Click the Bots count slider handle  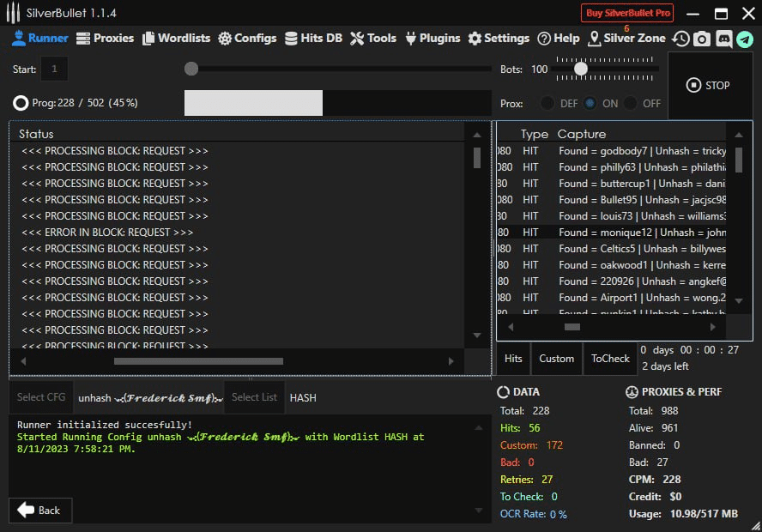[581, 69]
